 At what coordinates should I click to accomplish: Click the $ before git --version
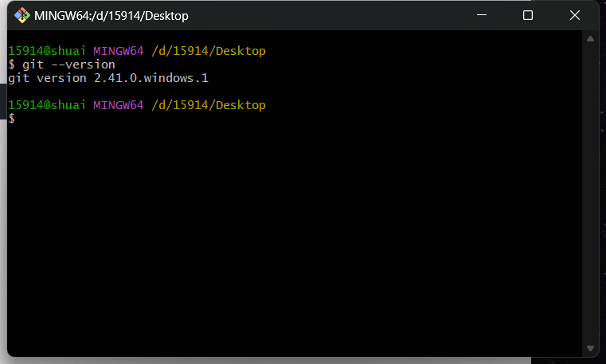tap(12, 65)
